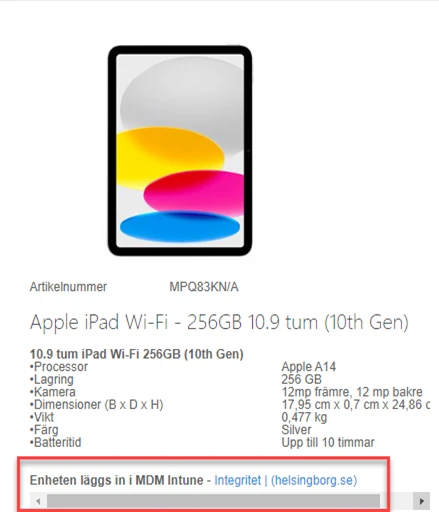Click the gray horizontal scrollbar thumb
The image size is (439, 512).
click(213, 501)
